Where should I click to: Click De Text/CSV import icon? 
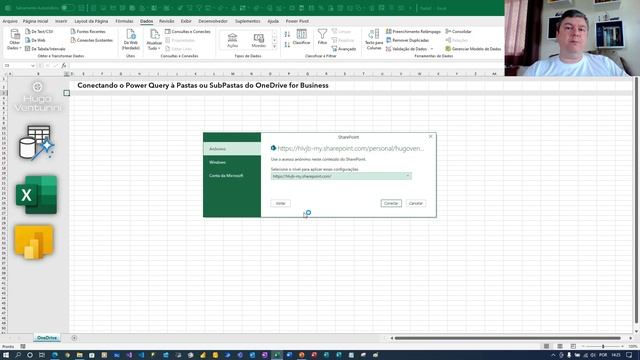click(x=28, y=31)
